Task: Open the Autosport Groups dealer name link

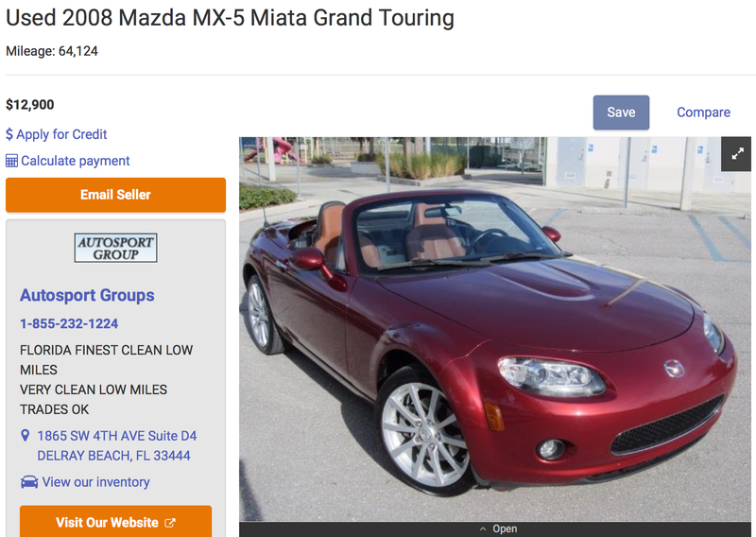Action: click(87, 295)
